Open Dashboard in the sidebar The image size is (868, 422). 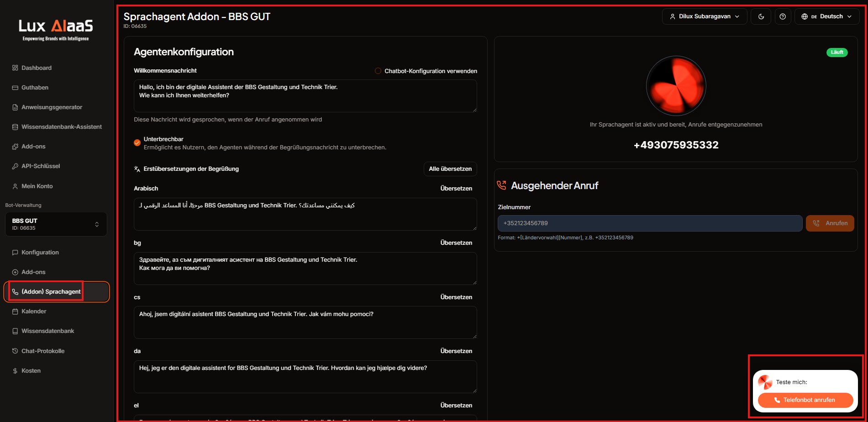pyautogui.click(x=37, y=68)
